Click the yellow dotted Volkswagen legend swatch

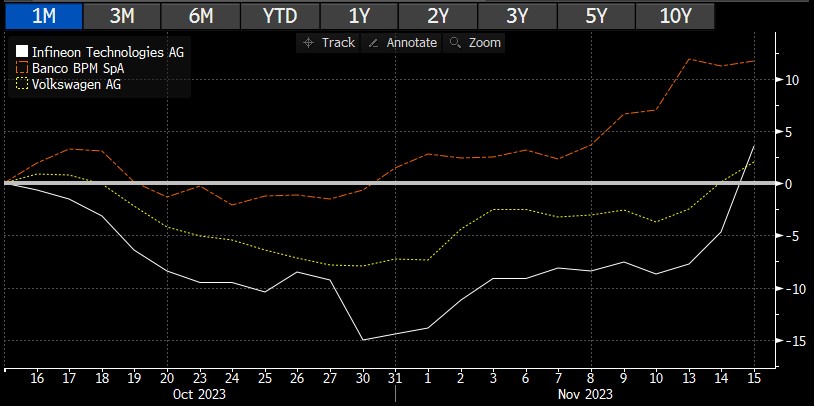(x=23, y=85)
